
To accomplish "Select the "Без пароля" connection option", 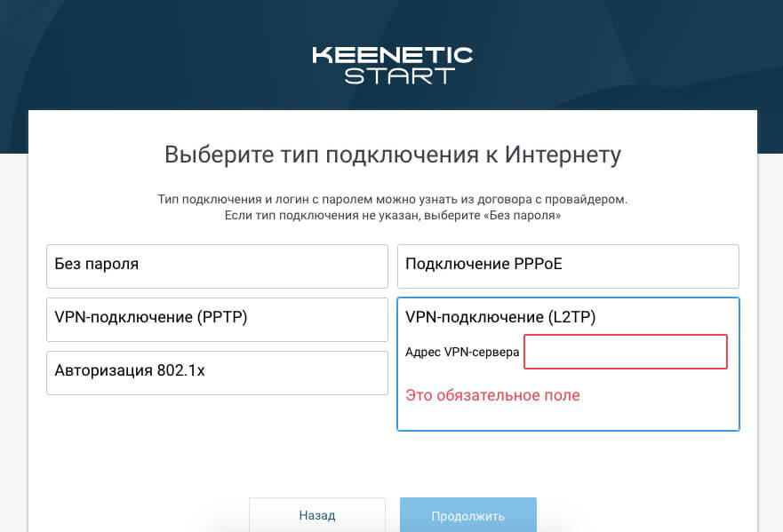I will point(217,266).
